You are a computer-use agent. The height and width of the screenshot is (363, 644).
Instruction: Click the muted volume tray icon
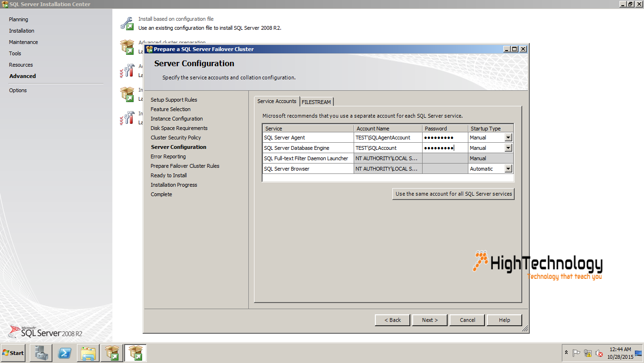pyautogui.click(x=599, y=353)
